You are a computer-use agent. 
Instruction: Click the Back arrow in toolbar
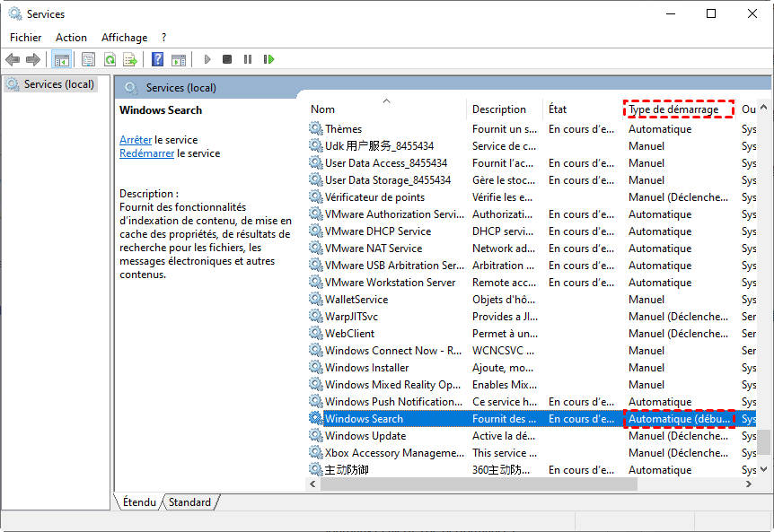coord(13,59)
